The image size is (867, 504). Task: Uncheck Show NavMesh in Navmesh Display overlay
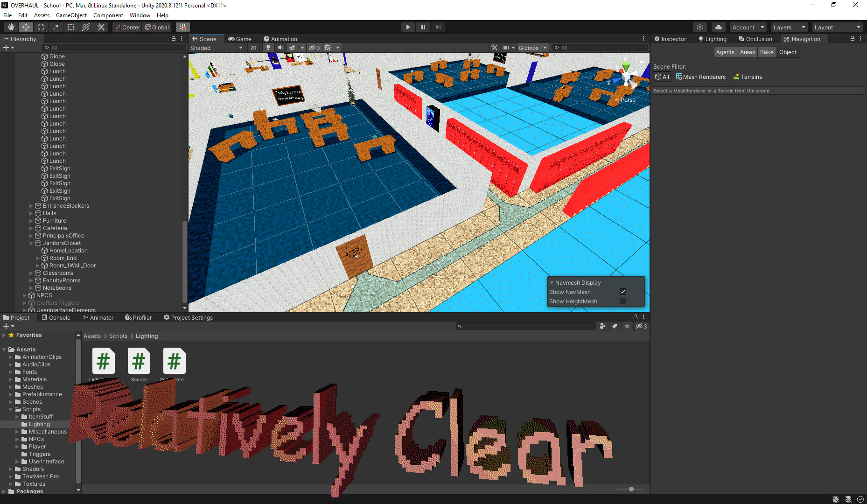coord(623,292)
